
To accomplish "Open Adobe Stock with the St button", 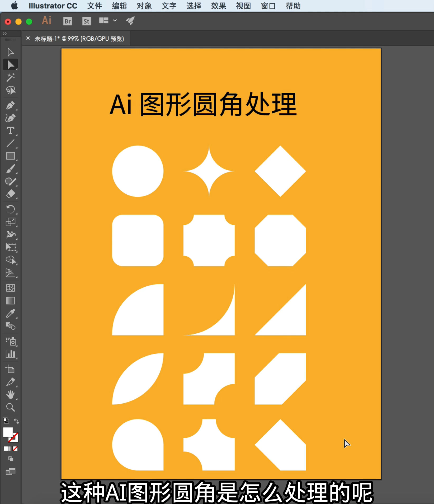I will (86, 21).
